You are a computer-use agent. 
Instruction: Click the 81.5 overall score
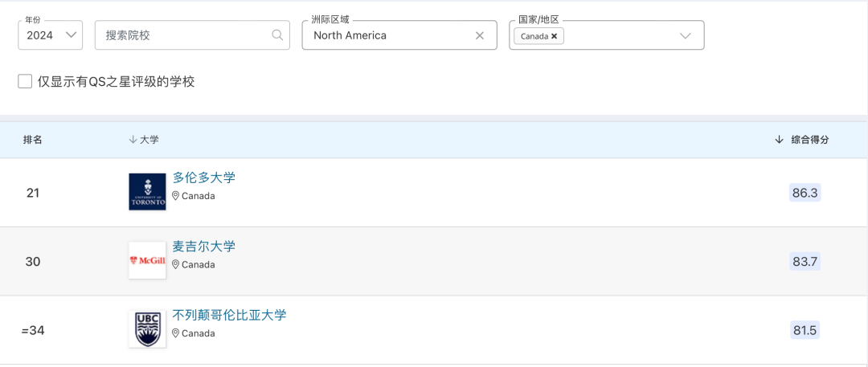coord(805,331)
